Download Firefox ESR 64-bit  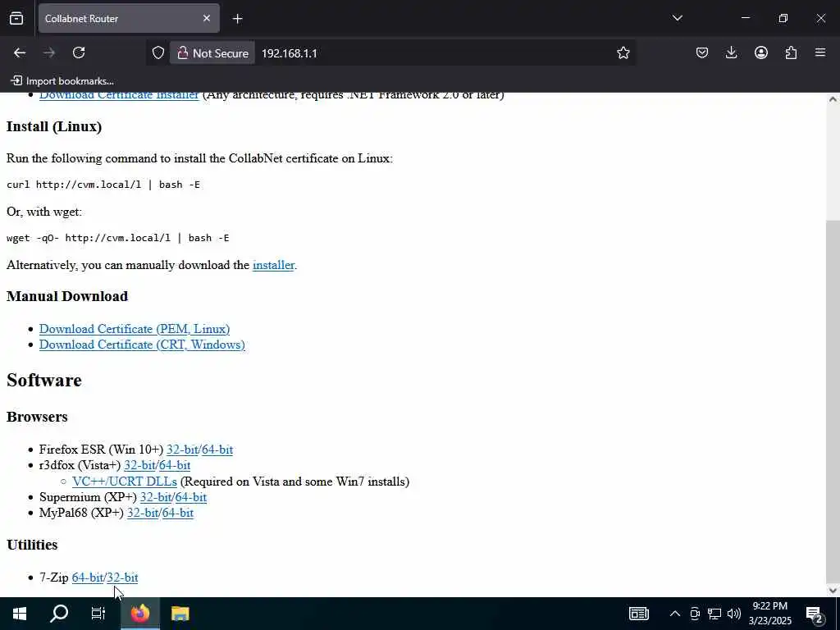[217, 450]
